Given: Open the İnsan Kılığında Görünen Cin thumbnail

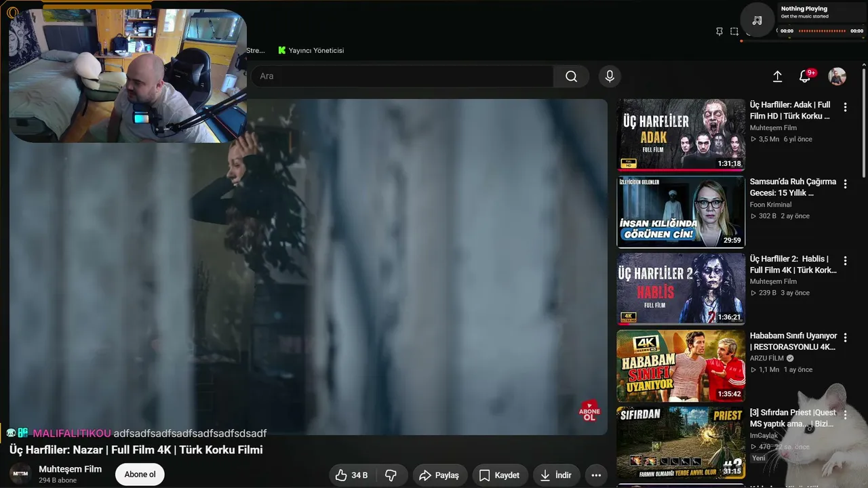Looking at the screenshot, I should tap(681, 211).
